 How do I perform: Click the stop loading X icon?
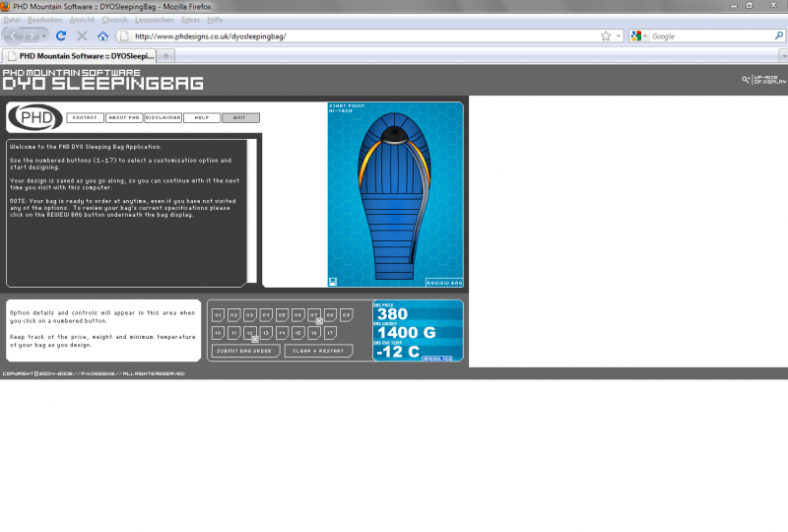pyautogui.click(x=82, y=36)
